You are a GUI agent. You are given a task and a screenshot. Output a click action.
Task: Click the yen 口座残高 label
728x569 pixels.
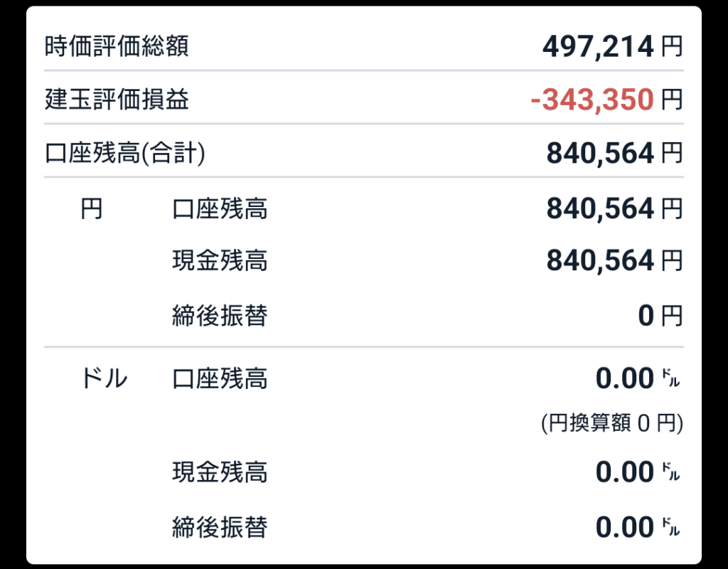click(220, 209)
